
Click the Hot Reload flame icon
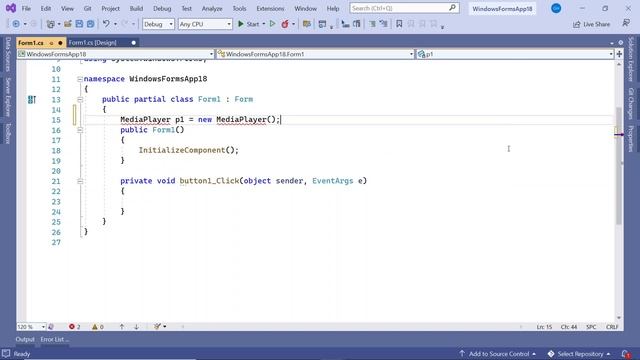tap(285, 24)
